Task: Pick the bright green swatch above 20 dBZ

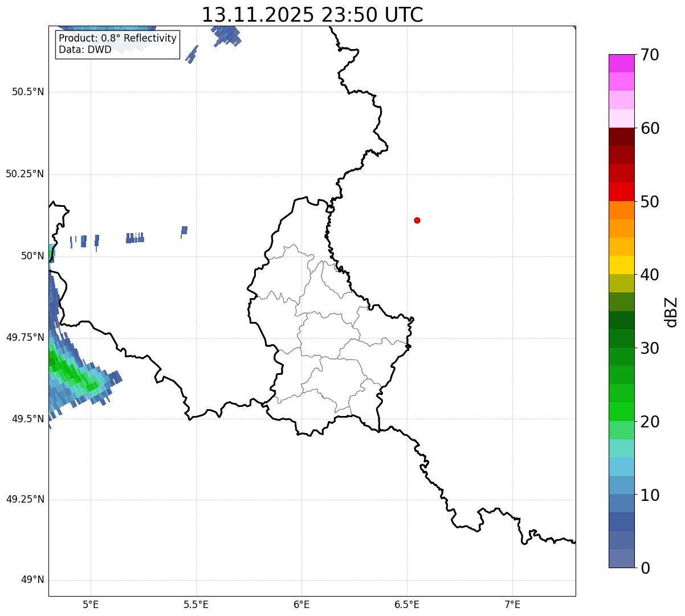Action: 622,412
